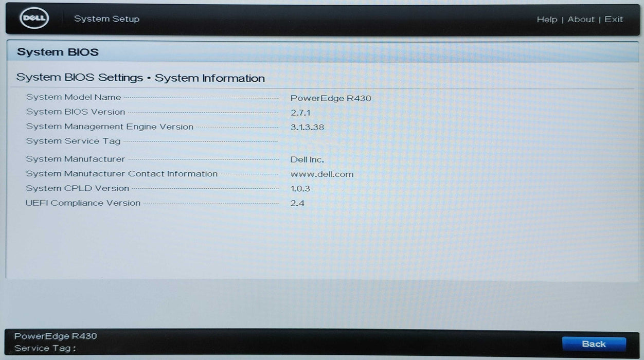Image resolution: width=644 pixels, height=360 pixels.
Task: Click the System Manufacturer row
Action: [x=75, y=159]
